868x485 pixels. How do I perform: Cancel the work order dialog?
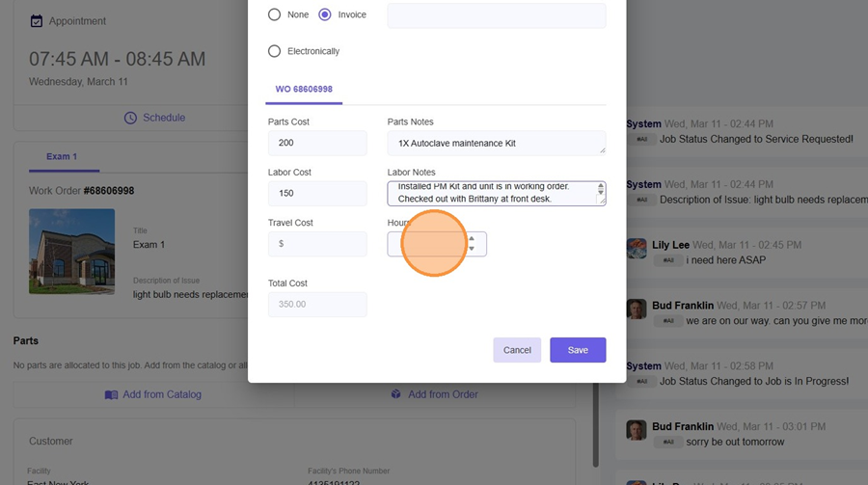[517, 350]
